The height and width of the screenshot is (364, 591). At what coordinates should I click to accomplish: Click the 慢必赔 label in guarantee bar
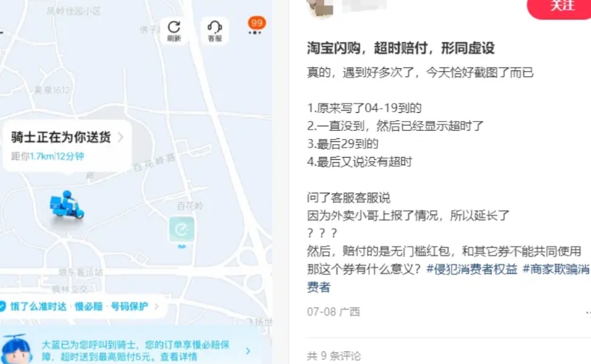click(88, 306)
